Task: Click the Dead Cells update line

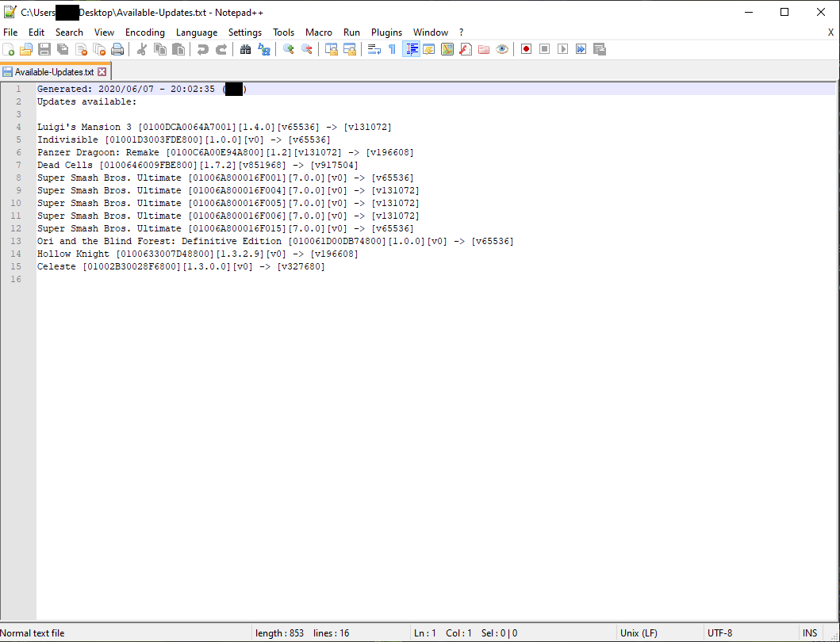Action: [198, 165]
